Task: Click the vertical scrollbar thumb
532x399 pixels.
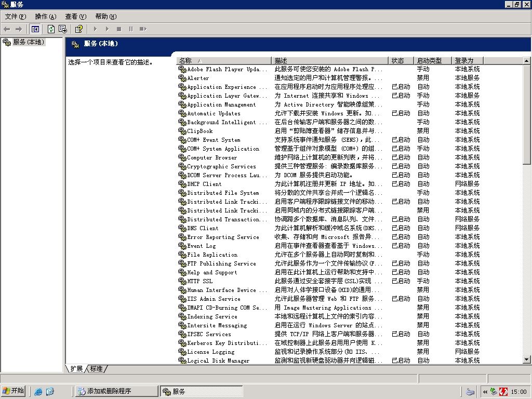Action: point(526,114)
